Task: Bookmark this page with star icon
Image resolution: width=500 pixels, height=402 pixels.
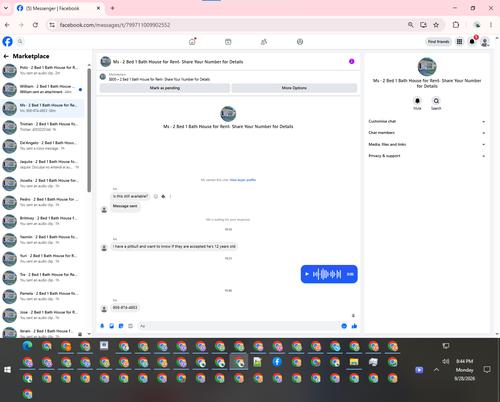Action: click(x=436, y=25)
